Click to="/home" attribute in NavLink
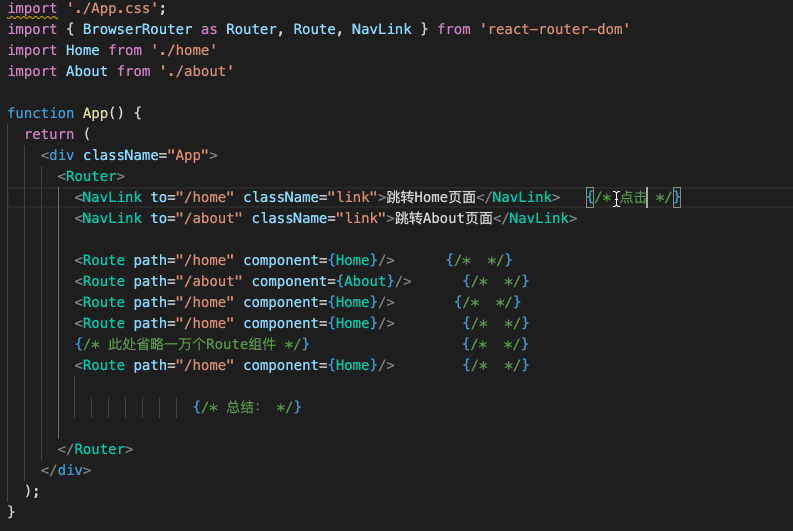The image size is (793, 531). tap(192, 197)
